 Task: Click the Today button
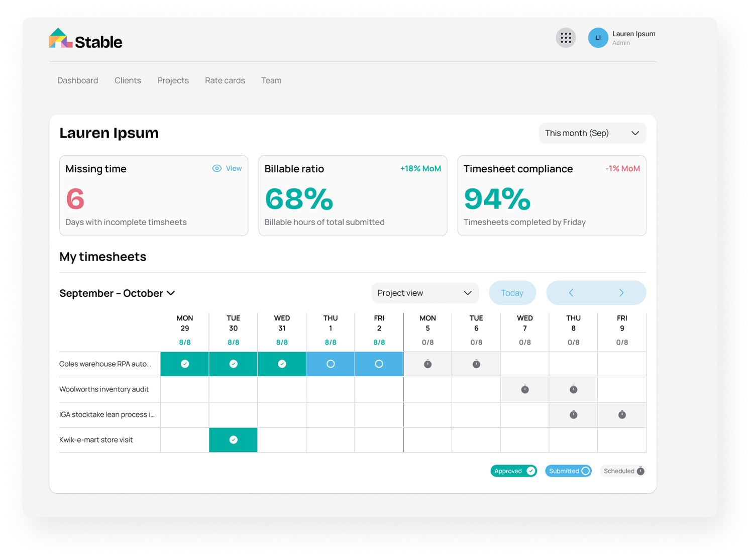tap(512, 293)
